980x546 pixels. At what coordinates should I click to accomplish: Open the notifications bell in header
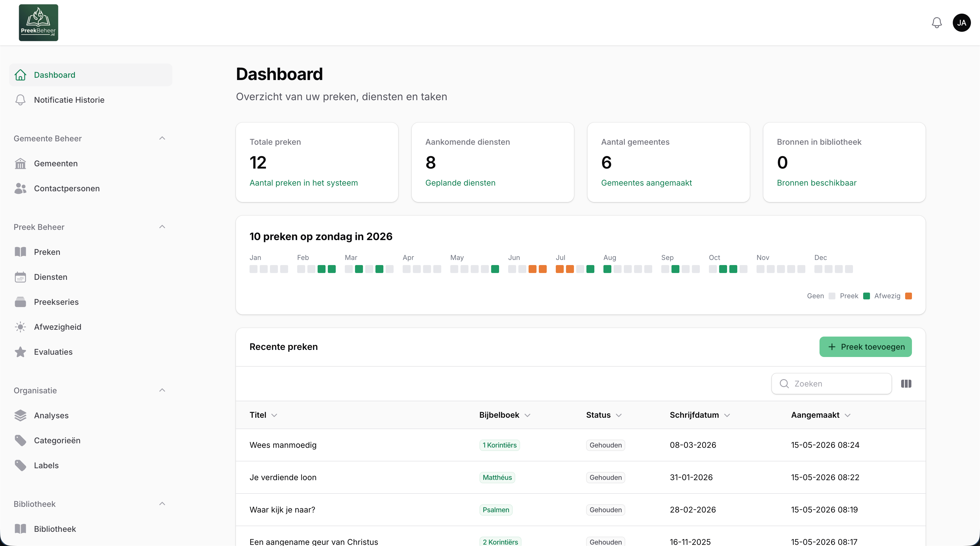click(x=937, y=23)
